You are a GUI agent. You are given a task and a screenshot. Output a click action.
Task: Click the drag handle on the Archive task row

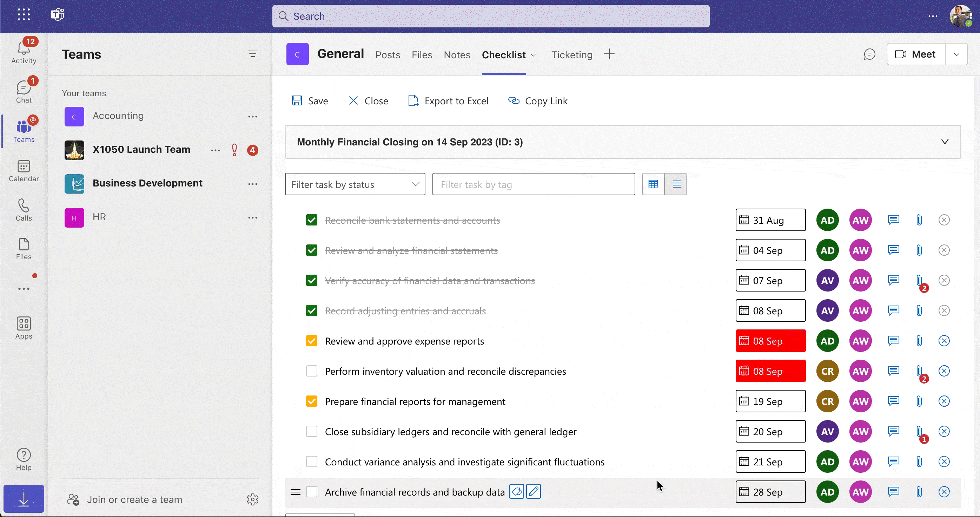click(296, 492)
